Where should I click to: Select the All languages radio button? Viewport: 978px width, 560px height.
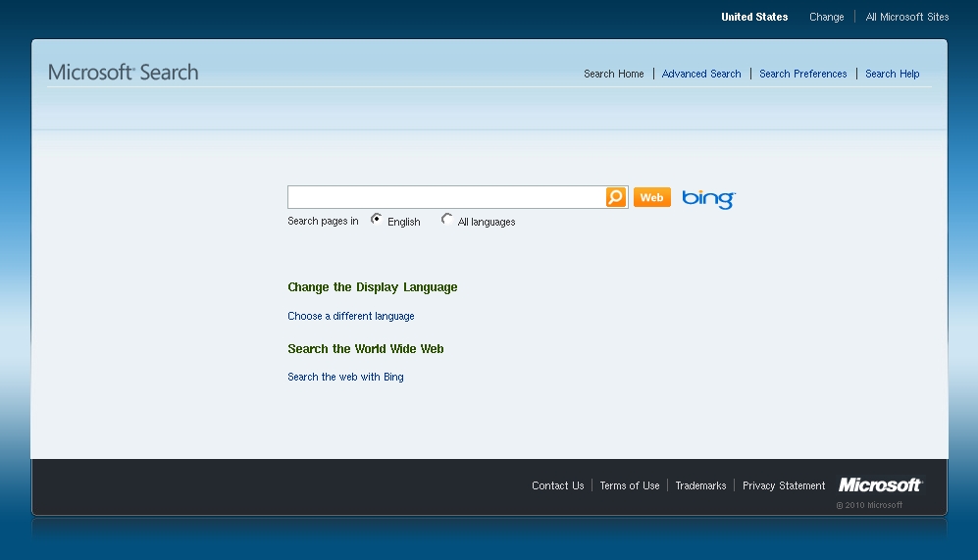click(447, 220)
